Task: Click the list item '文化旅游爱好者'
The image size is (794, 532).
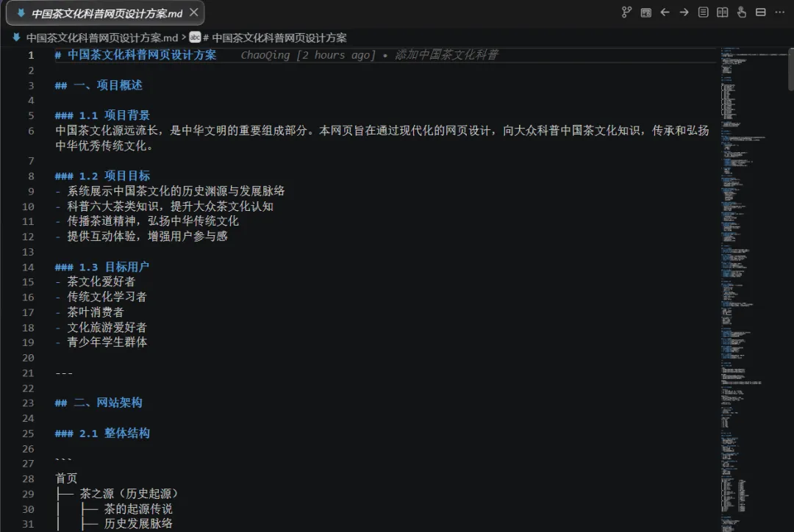Action: [x=107, y=328]
